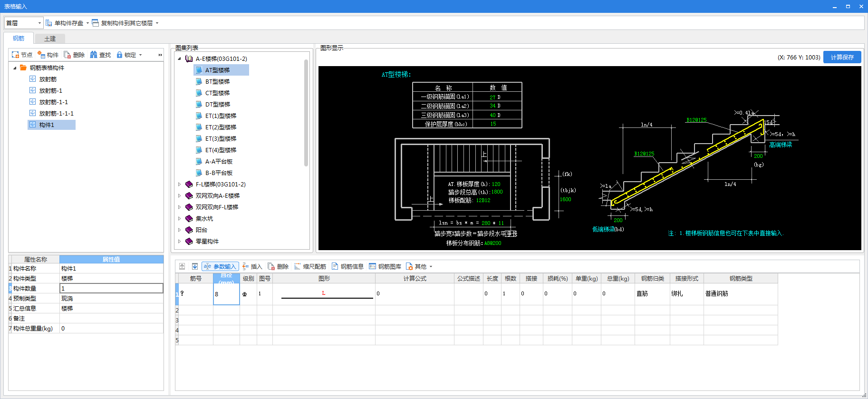Select CT型楼梯 atlas item
868x399 pixels.
coord(217,93)
